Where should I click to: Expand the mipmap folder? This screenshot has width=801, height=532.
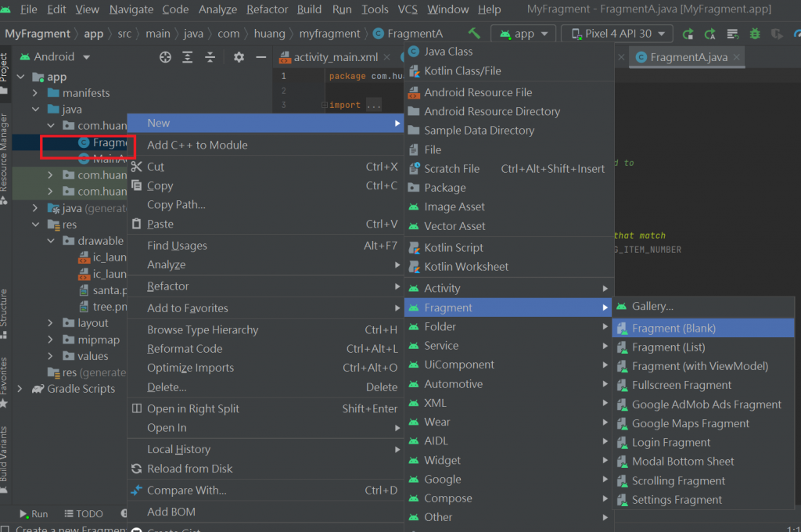pos(50,340)
